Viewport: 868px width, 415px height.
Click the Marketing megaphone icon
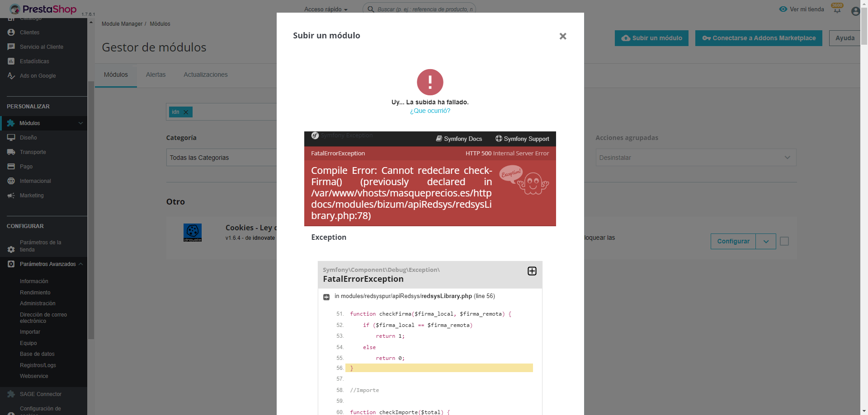(11, 196)
